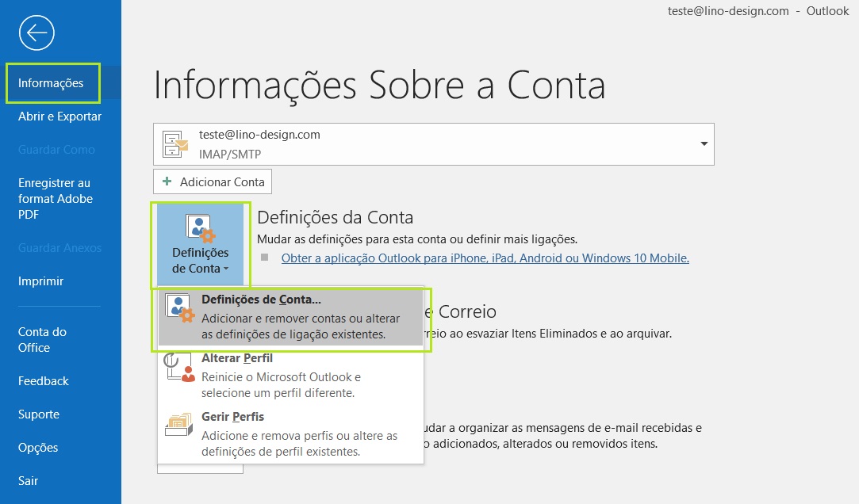
Task: Open the Feedback page
Action: tap(44, 381)
